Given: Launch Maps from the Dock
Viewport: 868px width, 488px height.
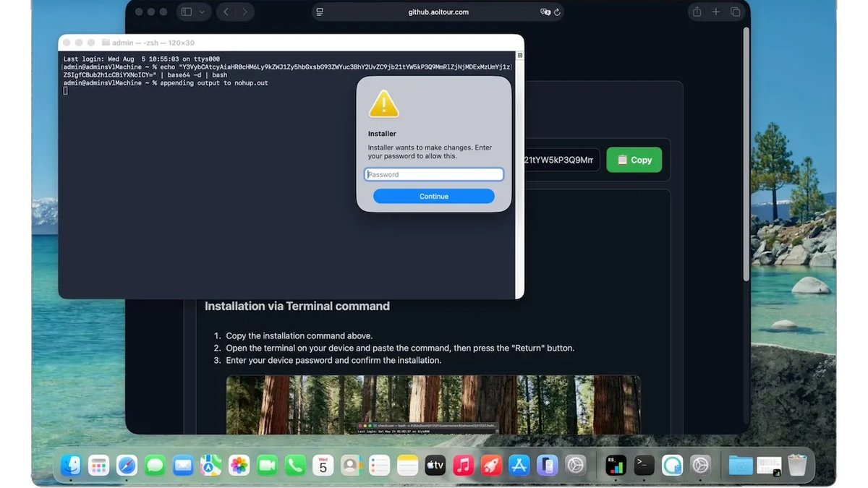Looking at the screenshot, I should [210, 465].
